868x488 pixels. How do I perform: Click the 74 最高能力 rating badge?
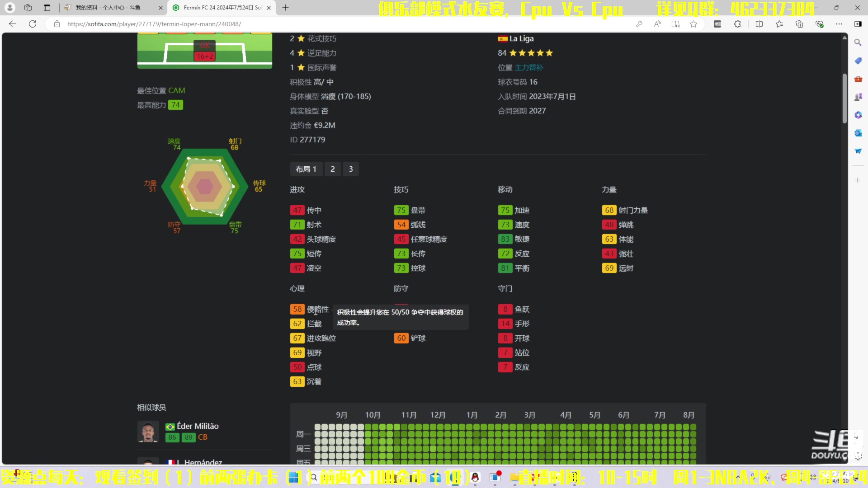(175, 105)
